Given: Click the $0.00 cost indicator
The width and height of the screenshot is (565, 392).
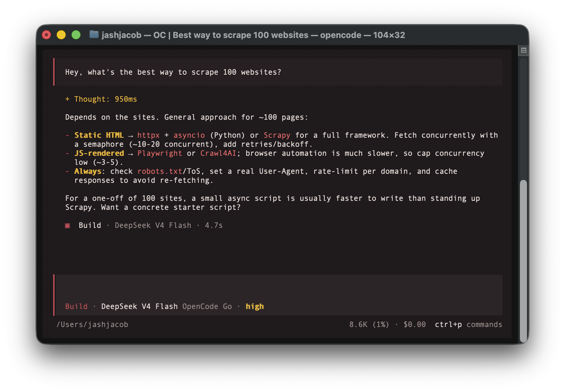Looking at the screenshot, I should click(x=415, y=324).
